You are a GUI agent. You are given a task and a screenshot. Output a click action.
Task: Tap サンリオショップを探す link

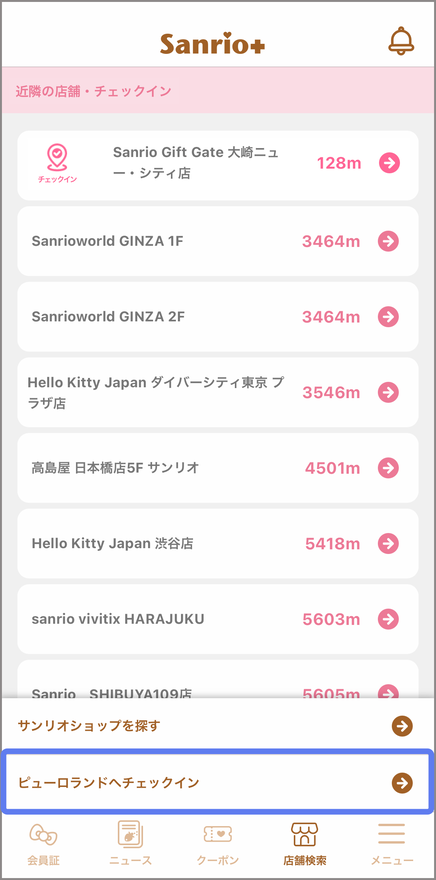[218, 726]
